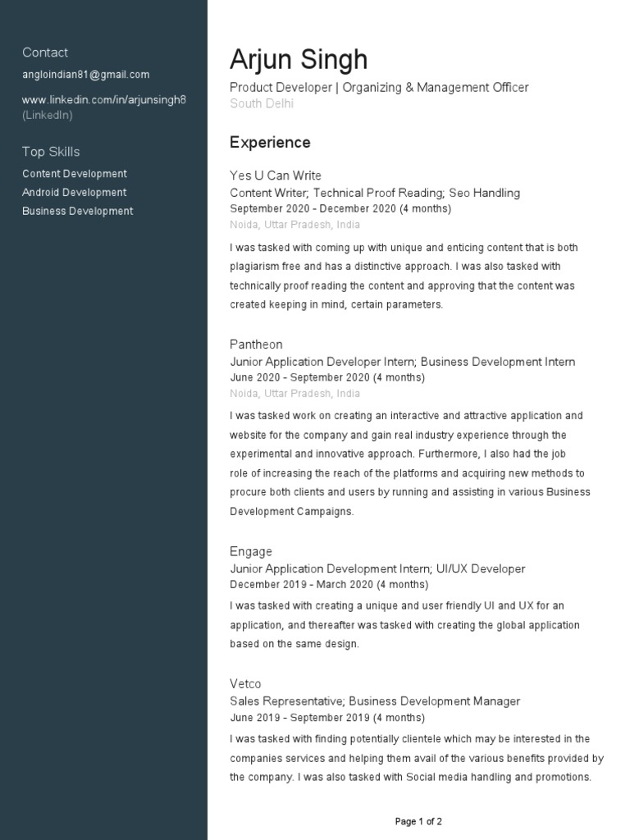
Task: Click the name Arjun Singh title
Action: point(299,60)
